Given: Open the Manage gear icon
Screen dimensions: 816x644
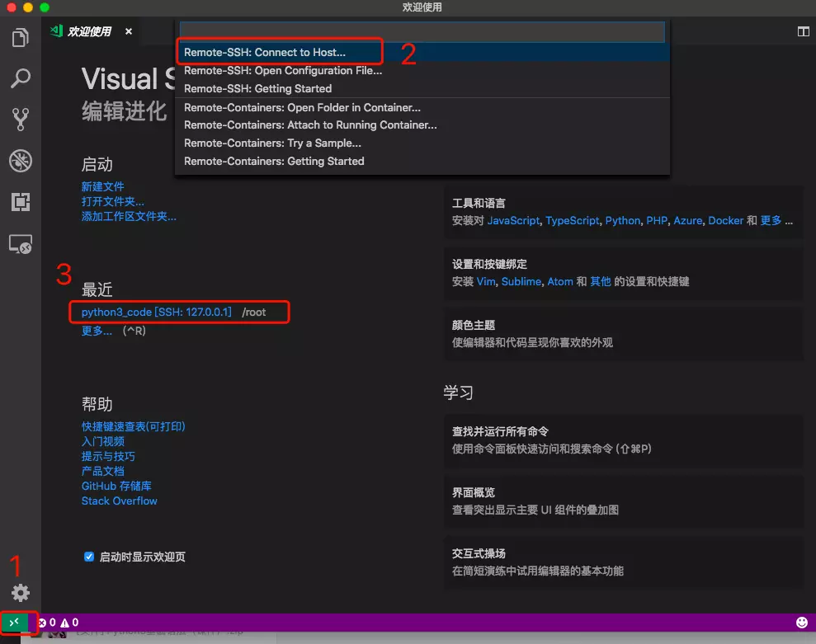Looking at the screenshot, I should tap(21, 593).
